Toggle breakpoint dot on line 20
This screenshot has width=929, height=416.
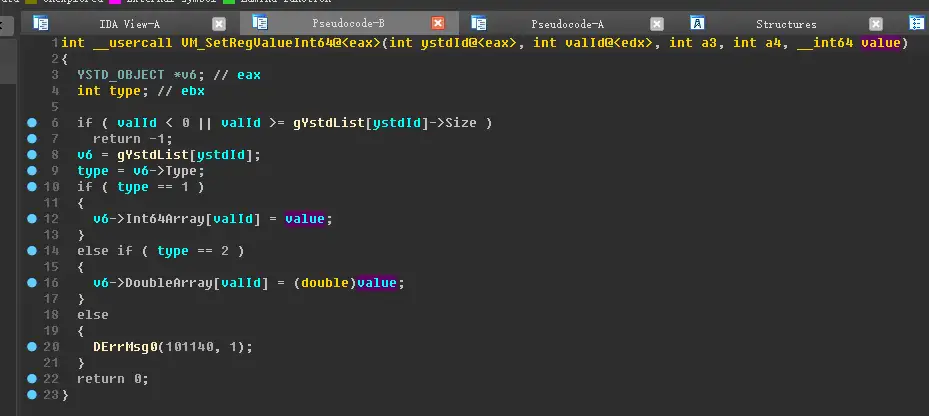pyautogui.click(x=33, y=347)
